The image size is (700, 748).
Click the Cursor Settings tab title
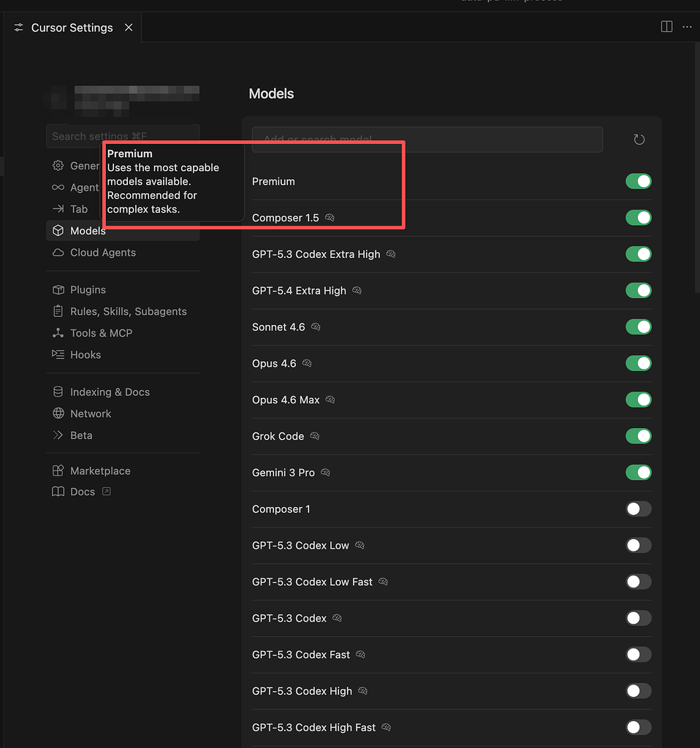point(72,28)
